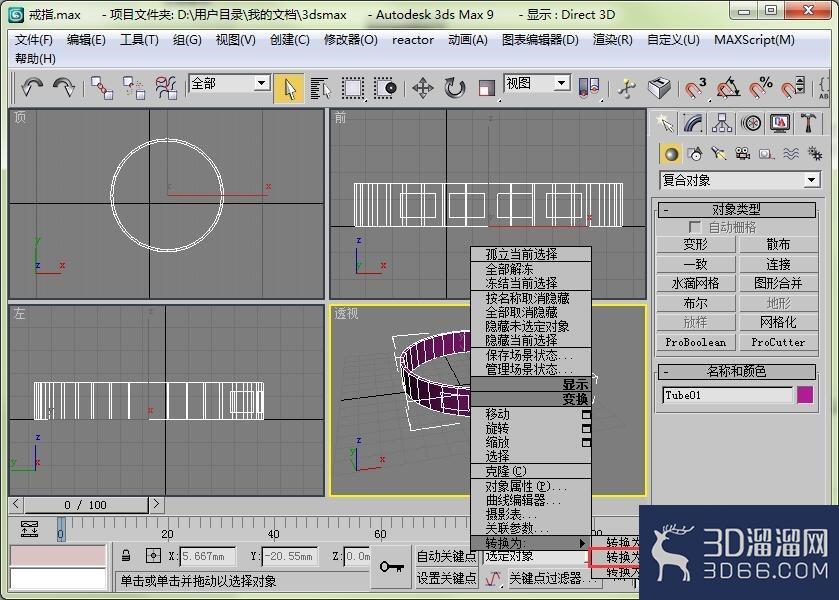Screen dimensions: 839x600
Task: Choose Rectangular Selection Region tool
Action: tap(353, 88)
